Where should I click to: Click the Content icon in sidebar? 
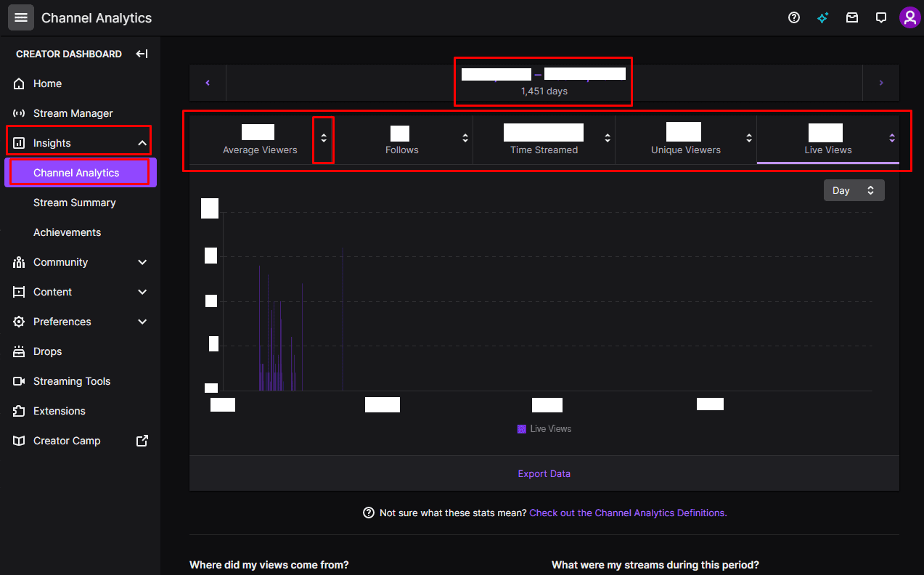[19, 292]
